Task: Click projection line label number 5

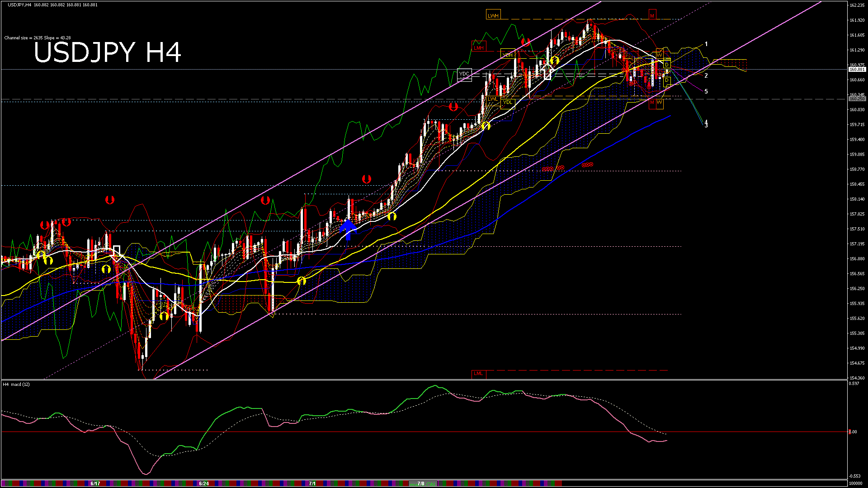Action: tap(706, 92)
